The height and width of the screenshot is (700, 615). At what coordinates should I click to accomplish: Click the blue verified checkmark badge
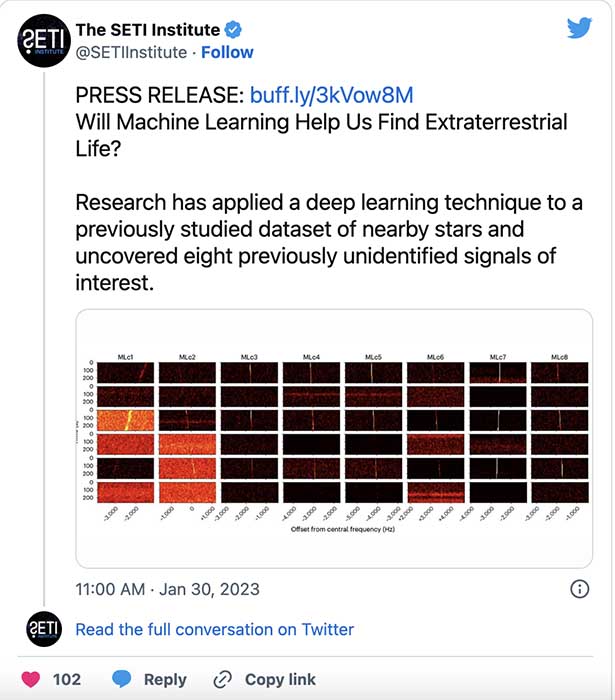233,30
